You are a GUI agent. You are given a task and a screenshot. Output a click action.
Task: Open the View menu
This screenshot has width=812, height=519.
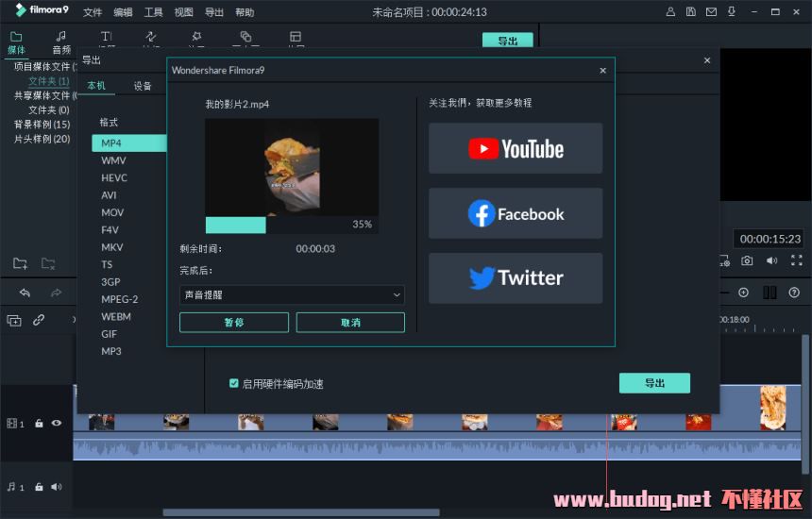pyautogui.click(x=183, y=12)
